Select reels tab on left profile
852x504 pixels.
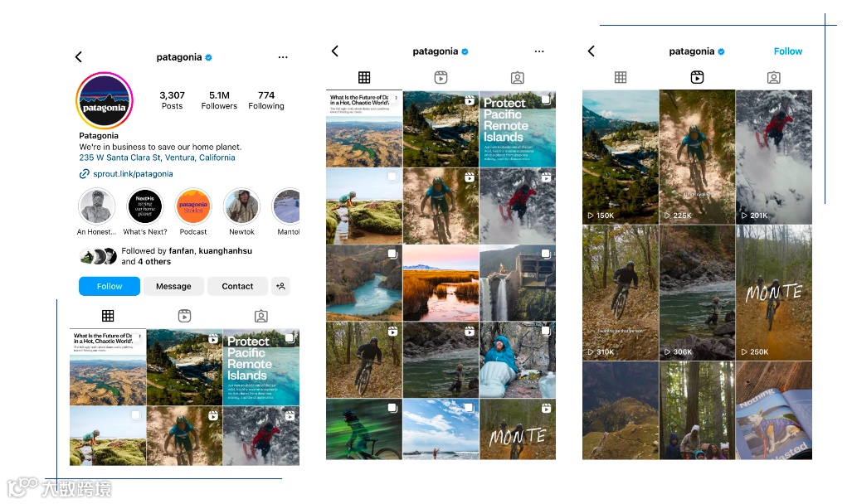(x=185, y=316)
